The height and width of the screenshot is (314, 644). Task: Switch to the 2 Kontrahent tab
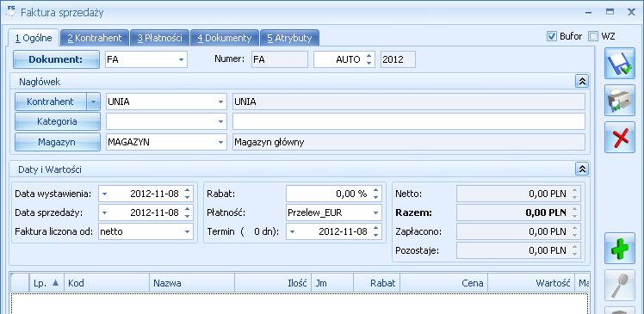point(95,38)
